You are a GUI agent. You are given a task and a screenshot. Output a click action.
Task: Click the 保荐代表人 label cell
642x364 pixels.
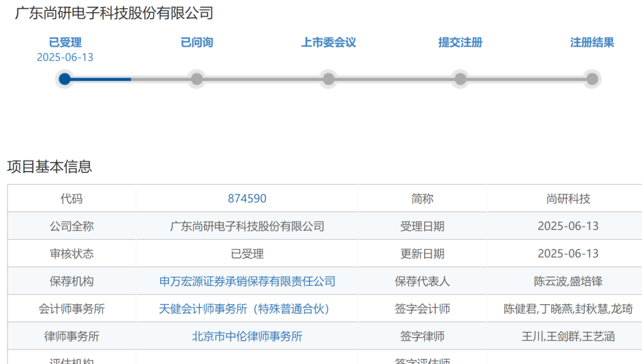point(422,281)
